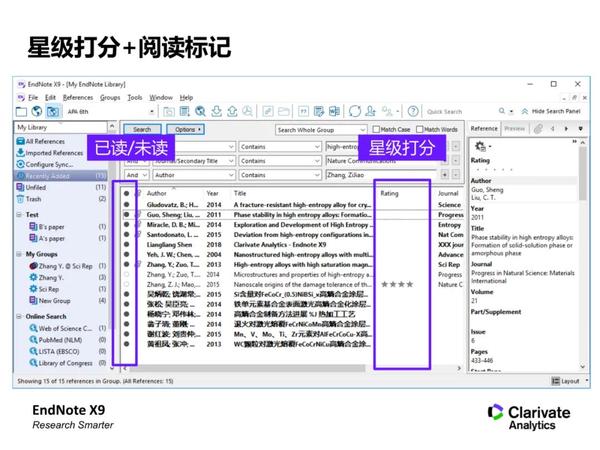Open the Layout button in status bar
The height and width of the screenshot is (450, 600).
coord(566,381)
